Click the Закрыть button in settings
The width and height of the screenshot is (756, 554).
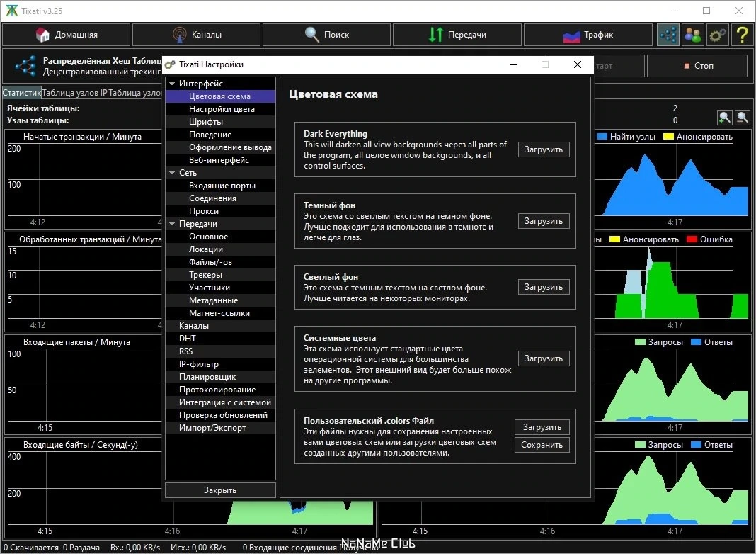[x=220, y=490]
